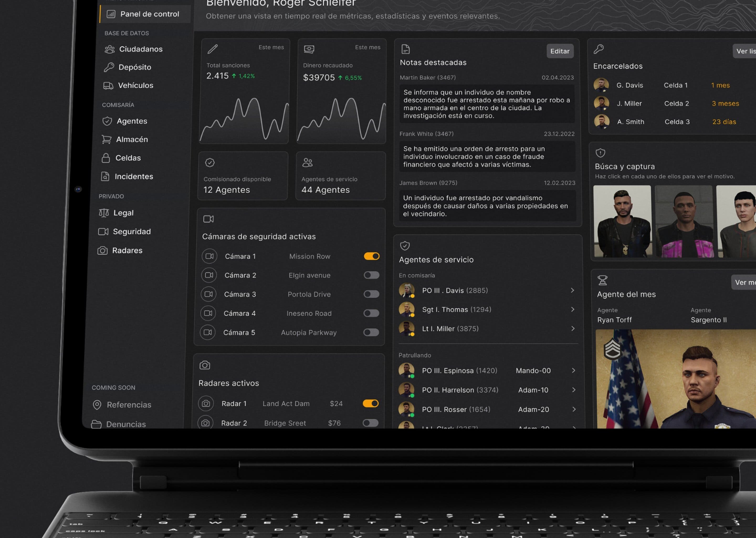756x538 pixels.
Task: Disable the Cámara 1 Mission Row toggle
Action: [x=371, y=256]
